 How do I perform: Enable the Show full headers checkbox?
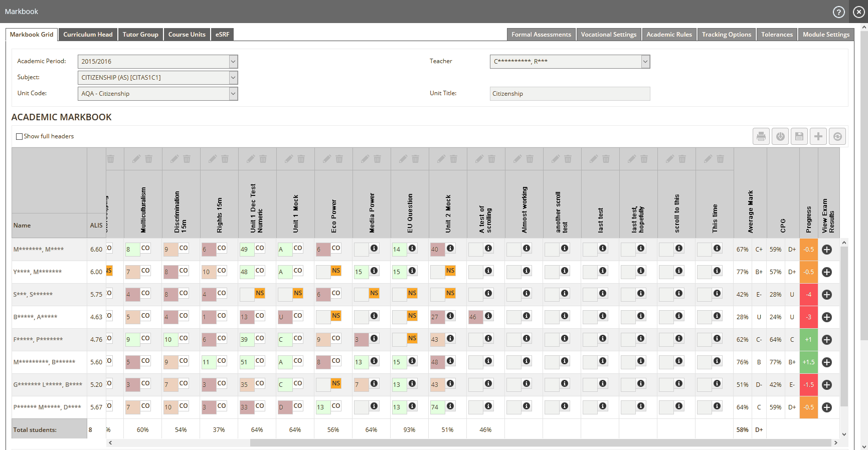coord(20,136)
